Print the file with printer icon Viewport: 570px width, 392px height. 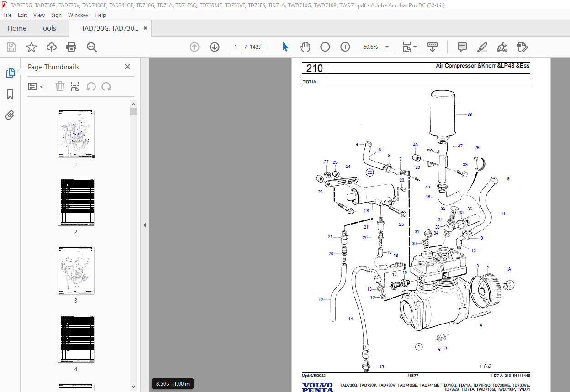coord(71,47)
